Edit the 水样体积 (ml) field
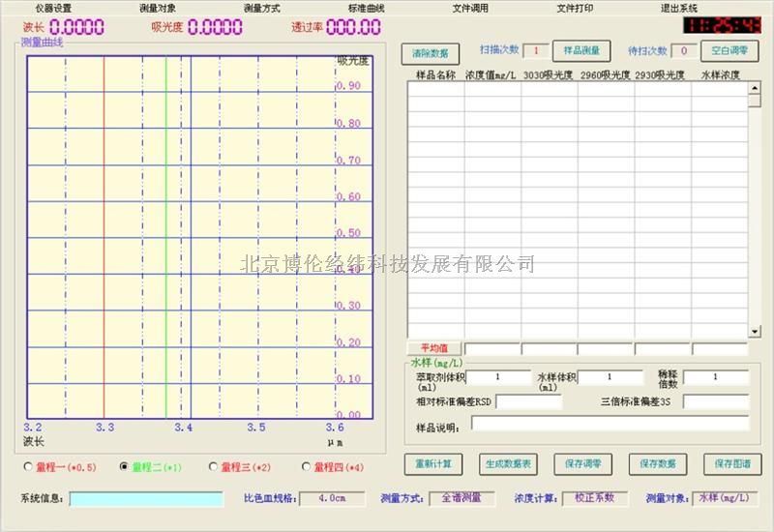This screenshot has height=532, width=774. coord(610,377)
